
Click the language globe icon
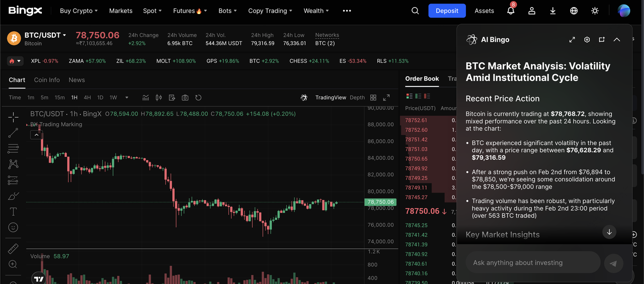[574, 11]
